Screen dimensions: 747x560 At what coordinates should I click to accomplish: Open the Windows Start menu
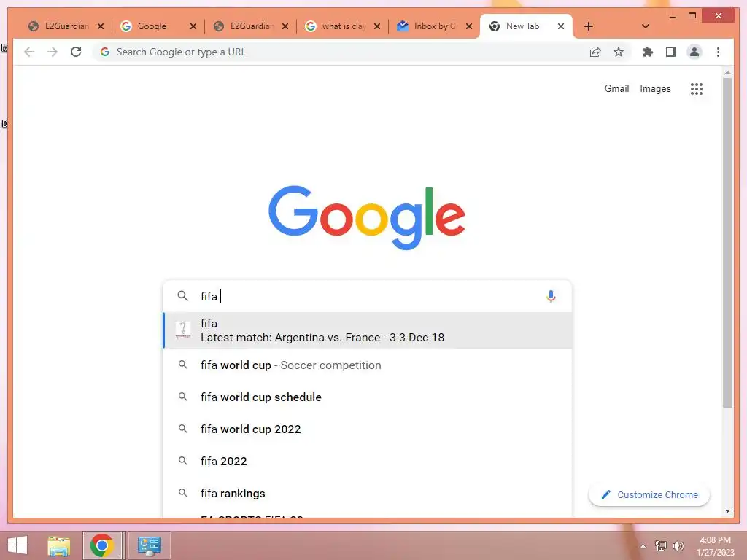(x=18, y=545)
